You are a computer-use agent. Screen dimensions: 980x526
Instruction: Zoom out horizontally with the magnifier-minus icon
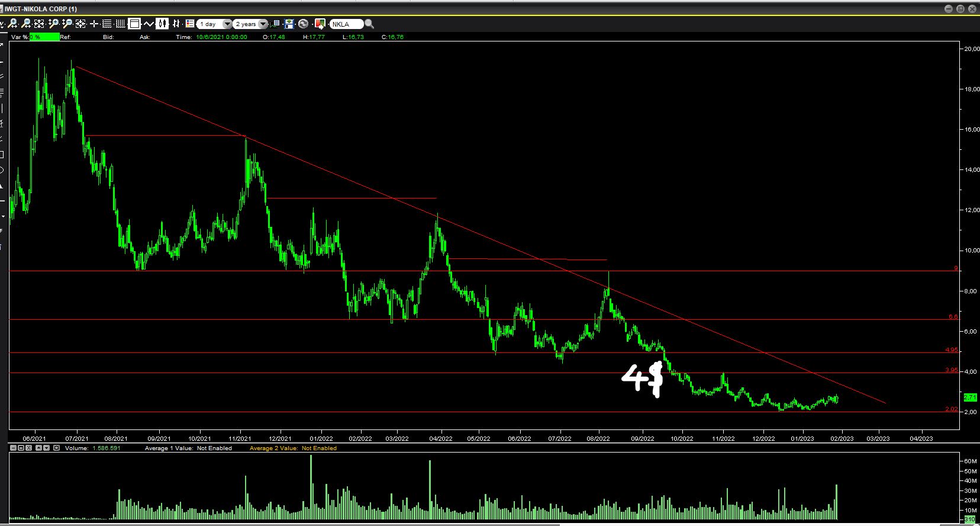(26, 24)
